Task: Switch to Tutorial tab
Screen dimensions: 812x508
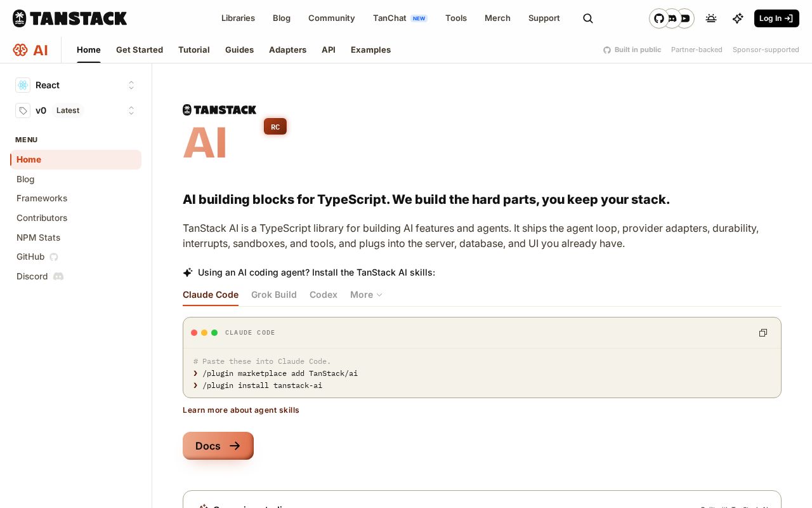Action: (x=194, y=50)
